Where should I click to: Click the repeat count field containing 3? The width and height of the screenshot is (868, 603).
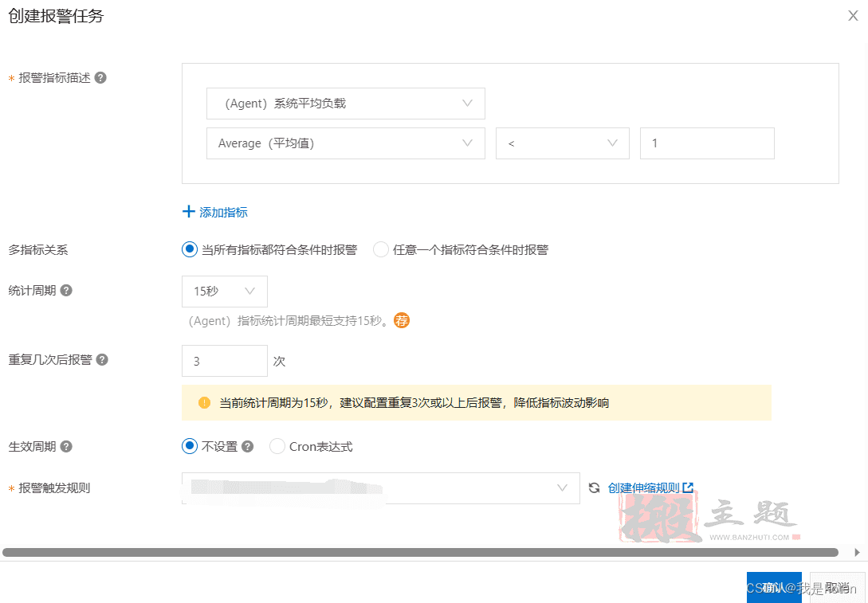pos(224,361)
